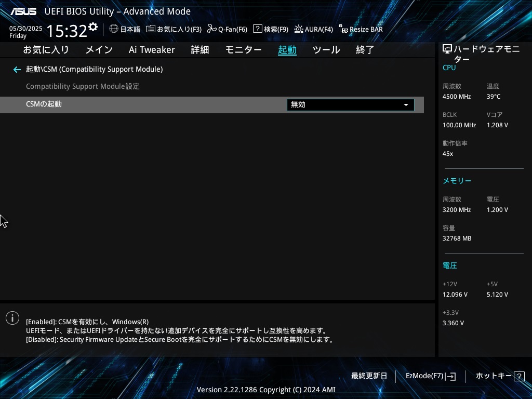The image size is (532, 399).
Task: Click the EzMode switch arrow icon
Action: tap(450, 376)
